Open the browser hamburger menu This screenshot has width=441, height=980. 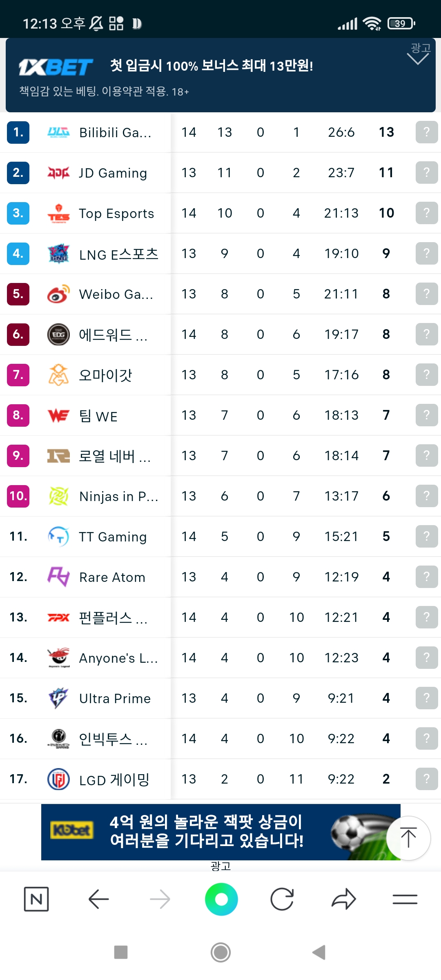click(405, 899)
